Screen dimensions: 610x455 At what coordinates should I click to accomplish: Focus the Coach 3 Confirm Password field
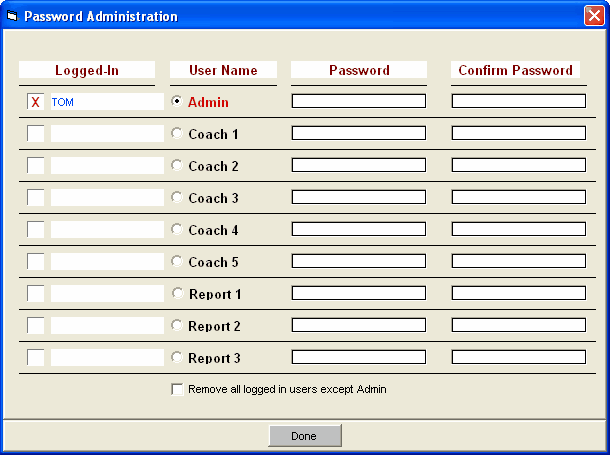[519, 197]
